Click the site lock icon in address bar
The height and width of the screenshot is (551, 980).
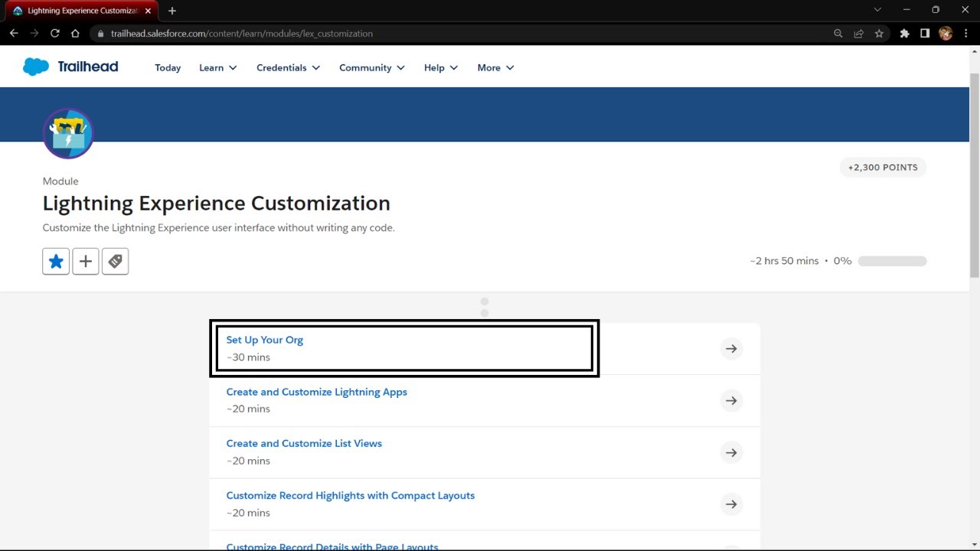pos(100,34)
